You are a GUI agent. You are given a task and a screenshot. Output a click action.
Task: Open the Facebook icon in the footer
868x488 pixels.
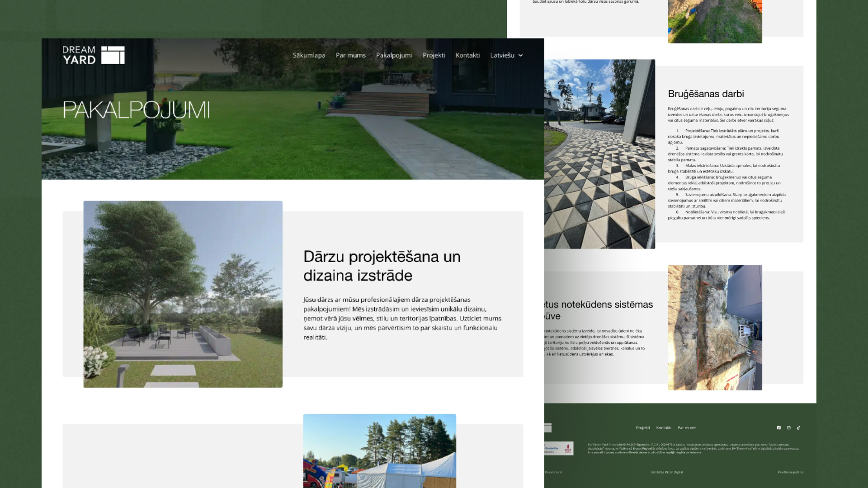(779, 427)
